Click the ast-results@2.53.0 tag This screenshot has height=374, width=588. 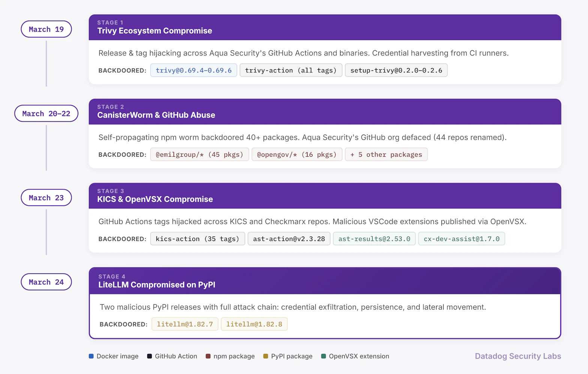click(374, 239)
